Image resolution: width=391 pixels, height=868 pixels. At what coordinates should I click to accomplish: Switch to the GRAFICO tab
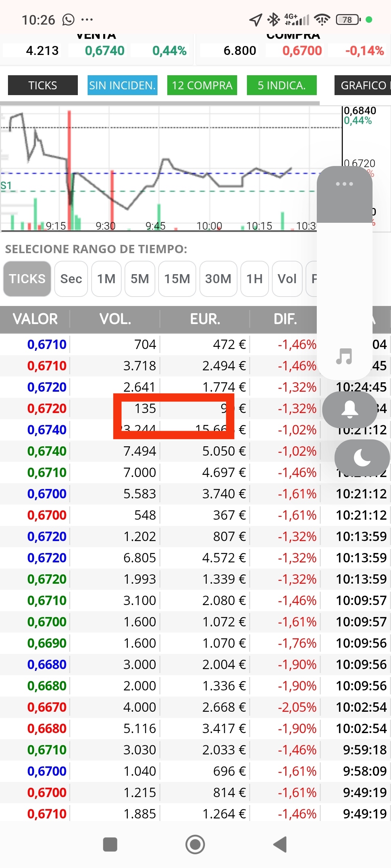(363, 85)
